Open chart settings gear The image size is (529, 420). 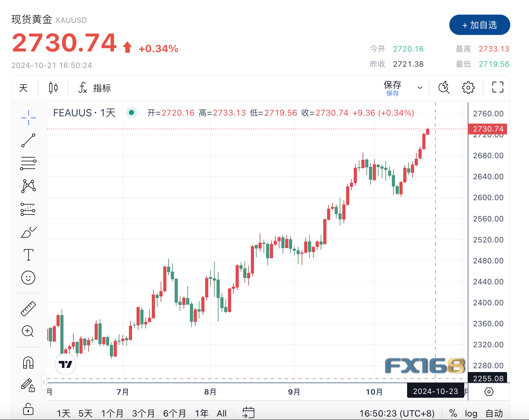click(x=468, y=87)
